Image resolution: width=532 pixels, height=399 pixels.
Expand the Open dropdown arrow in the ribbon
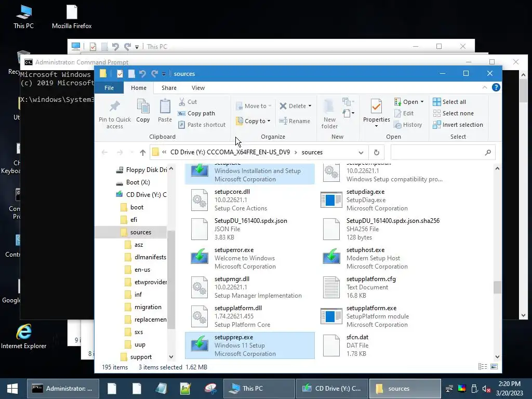coord(422,102)
